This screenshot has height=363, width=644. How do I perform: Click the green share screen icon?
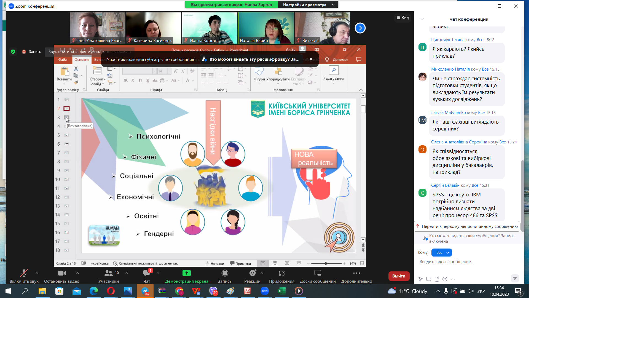[x=187, y=273]
